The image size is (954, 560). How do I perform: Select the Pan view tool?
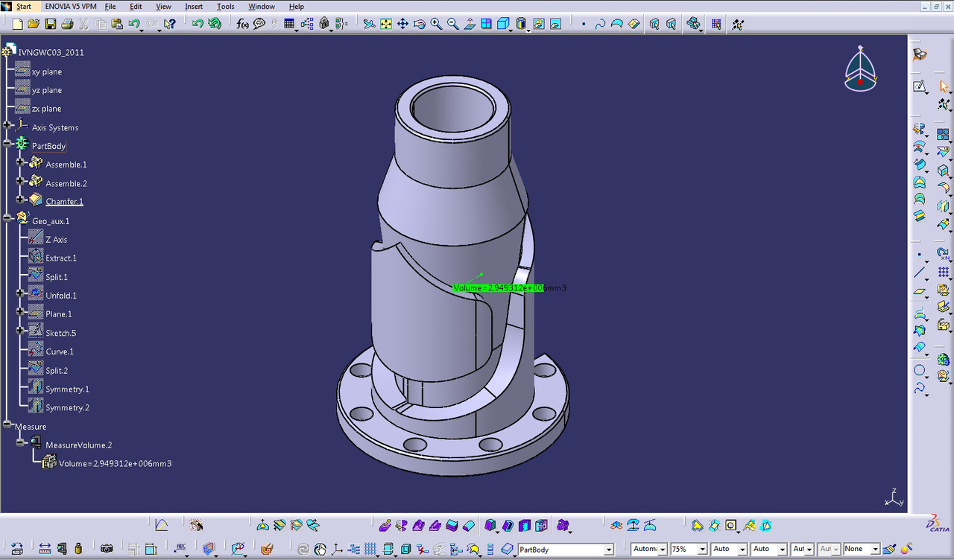point(402,24)
